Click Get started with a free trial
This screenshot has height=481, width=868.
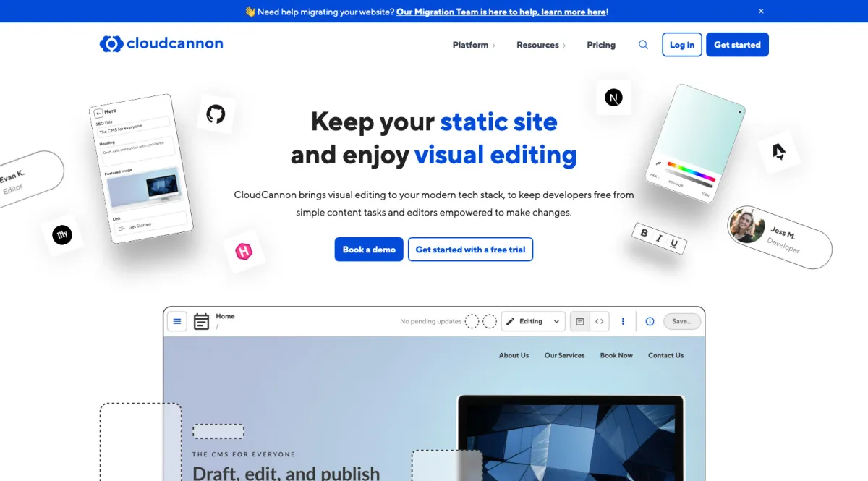pos(470,250)
